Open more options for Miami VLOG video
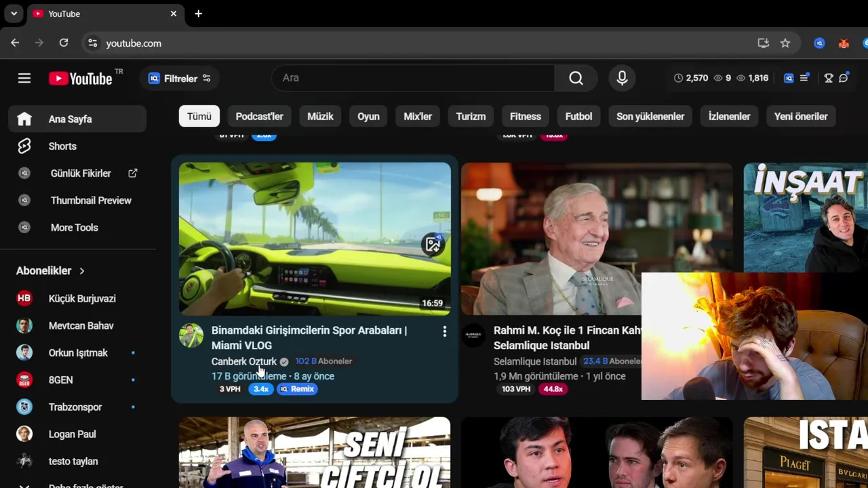 coord(444,331)
